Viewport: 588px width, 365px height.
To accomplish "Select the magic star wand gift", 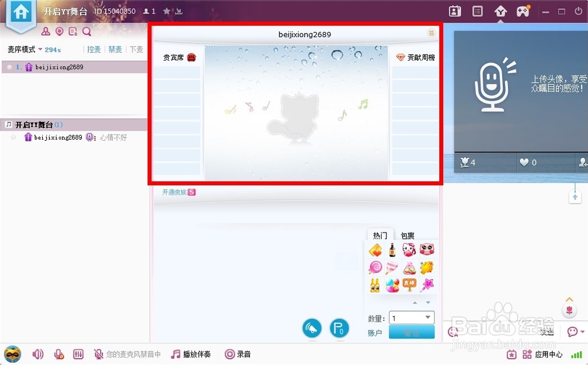I will [x=427, y=286].
